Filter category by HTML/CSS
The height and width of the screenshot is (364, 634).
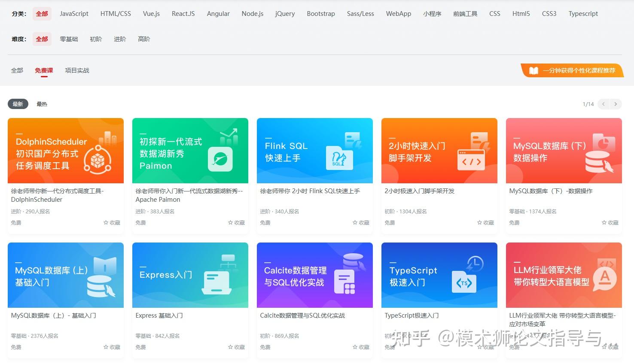[x=116, y=14]
